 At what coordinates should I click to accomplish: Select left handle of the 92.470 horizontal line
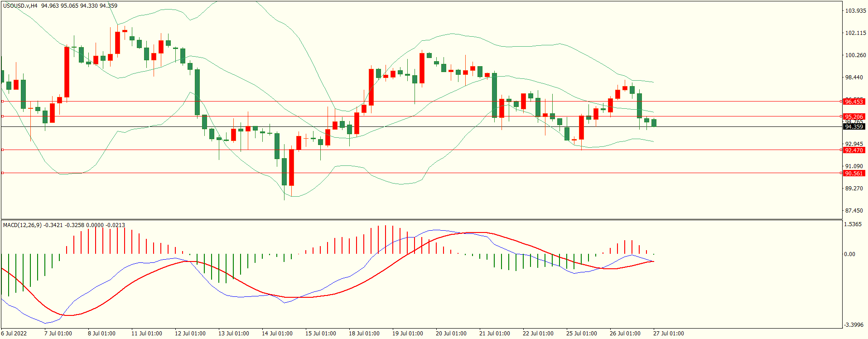tap(3, 150)
